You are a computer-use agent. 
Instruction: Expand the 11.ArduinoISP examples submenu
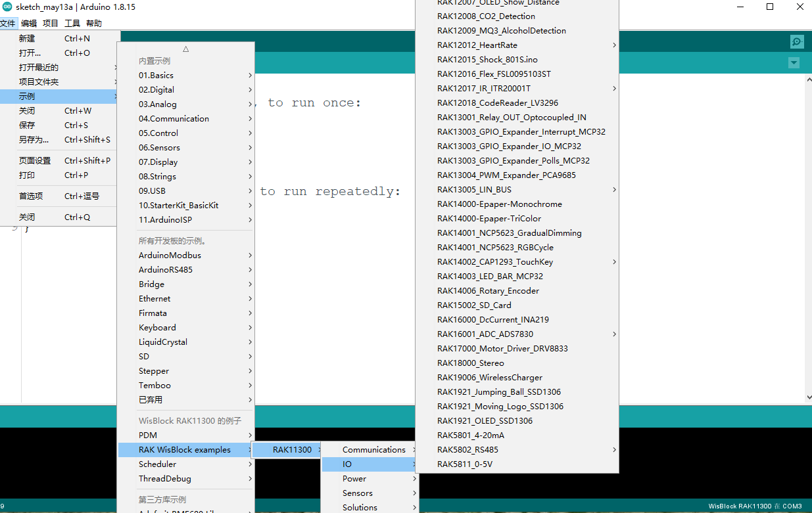tap(186, 220)
